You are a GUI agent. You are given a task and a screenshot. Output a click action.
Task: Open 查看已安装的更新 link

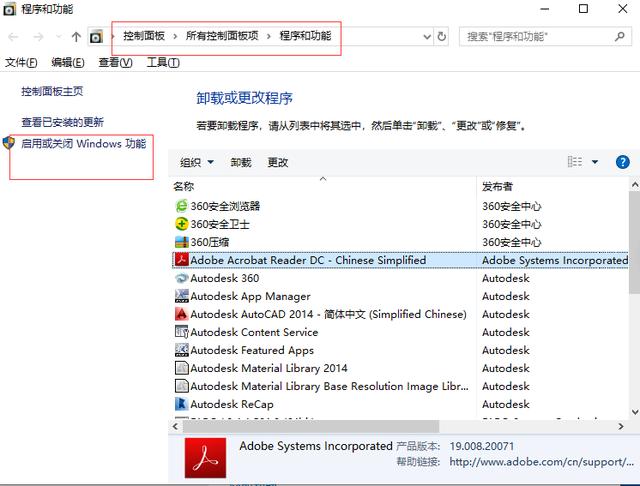pyautogui.click(x=62, y=122)
